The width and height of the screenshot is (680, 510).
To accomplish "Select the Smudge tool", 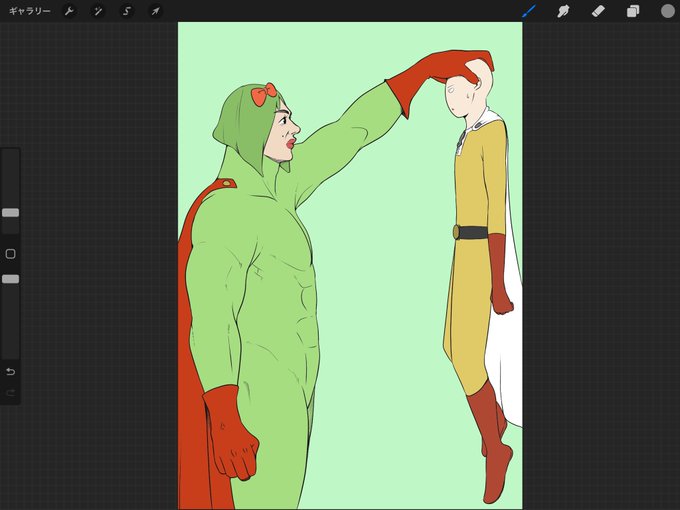I will tap(563, 11).
